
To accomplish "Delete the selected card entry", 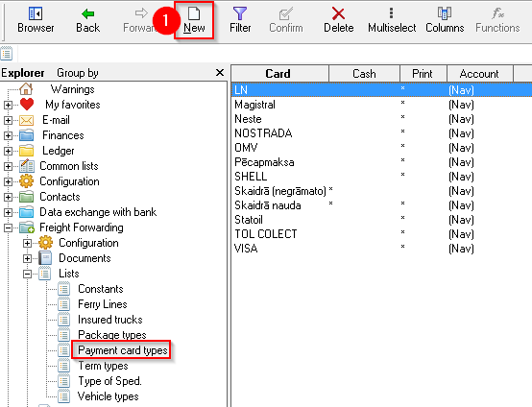I will (338, 20).
